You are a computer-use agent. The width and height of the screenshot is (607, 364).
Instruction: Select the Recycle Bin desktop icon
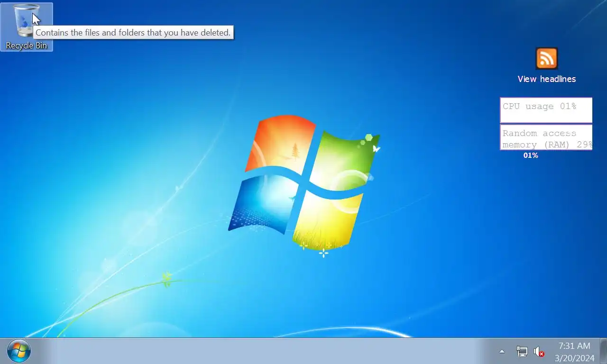tap(27, 27)
